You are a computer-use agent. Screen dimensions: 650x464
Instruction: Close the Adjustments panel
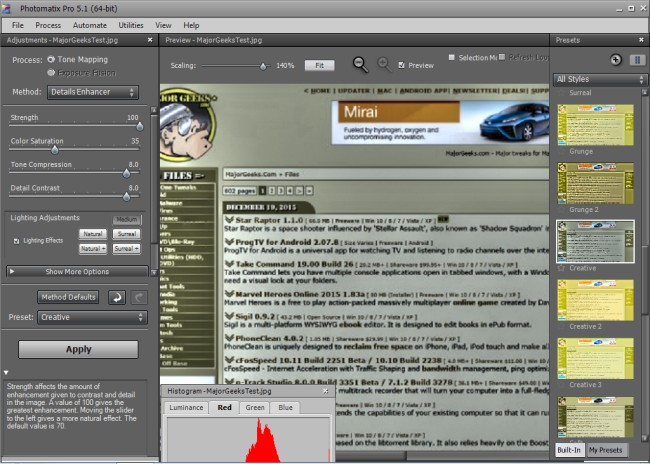click(150, 40)
